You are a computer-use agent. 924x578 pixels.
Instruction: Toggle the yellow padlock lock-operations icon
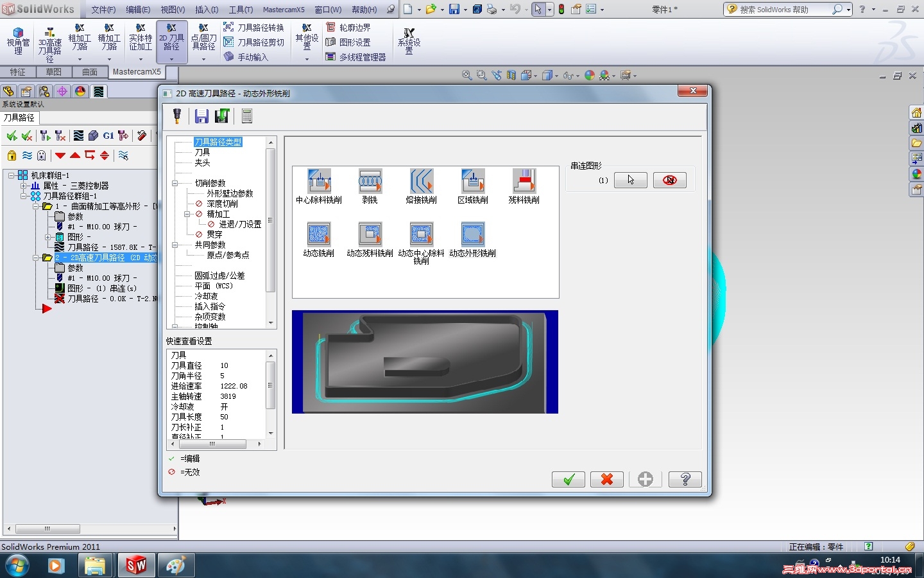tap(12, 155)
